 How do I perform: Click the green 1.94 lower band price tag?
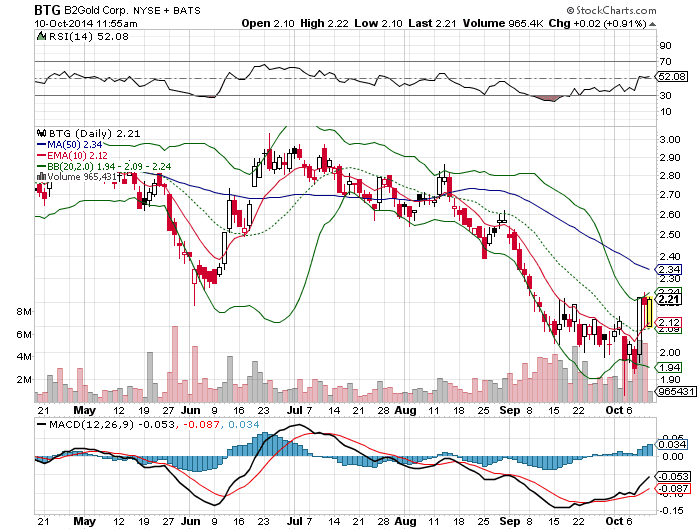669,367
